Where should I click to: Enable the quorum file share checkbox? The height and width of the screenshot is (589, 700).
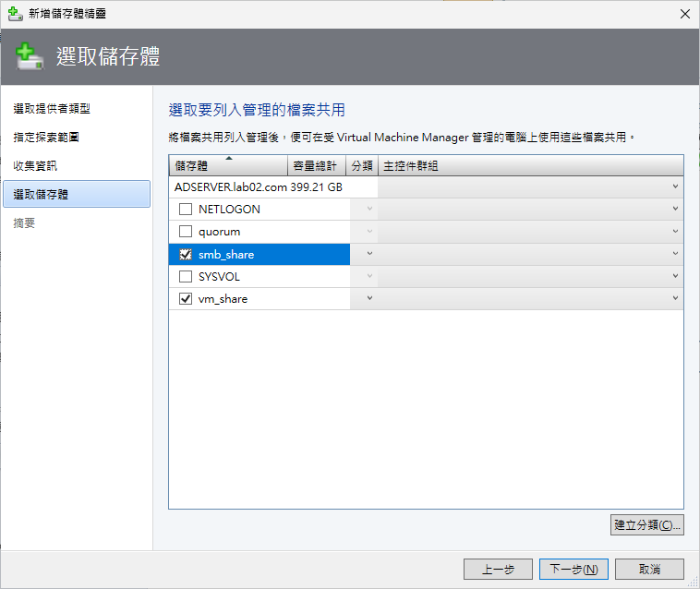(x=186, y=232)
